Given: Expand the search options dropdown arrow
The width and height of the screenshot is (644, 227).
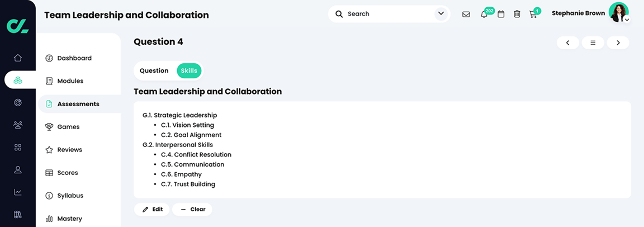Looking at the screenshot, I should click(x=441, y=14).
